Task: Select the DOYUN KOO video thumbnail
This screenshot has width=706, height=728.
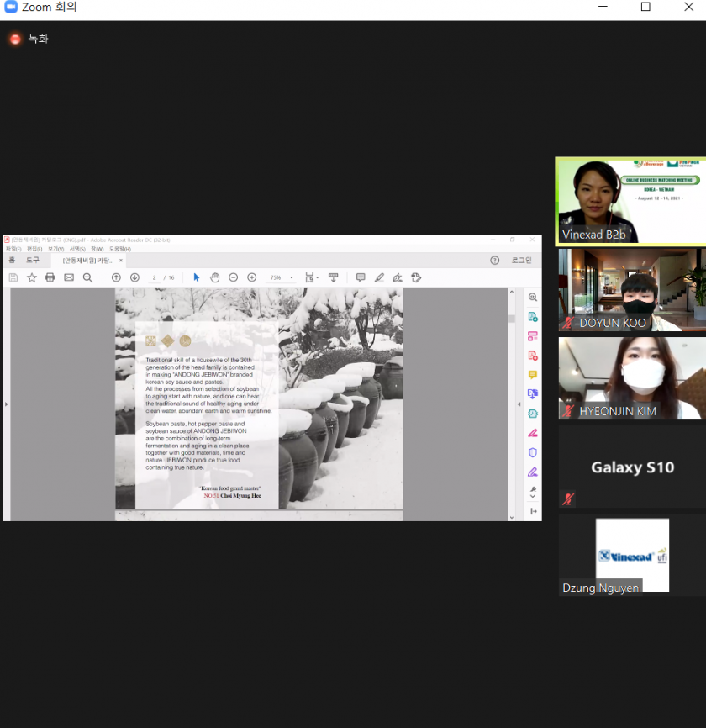Action: [632, 290]
